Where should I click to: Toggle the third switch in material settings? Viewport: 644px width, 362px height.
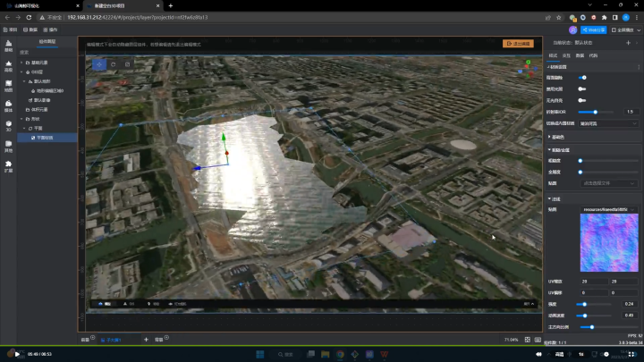click(x=582, y=100)
